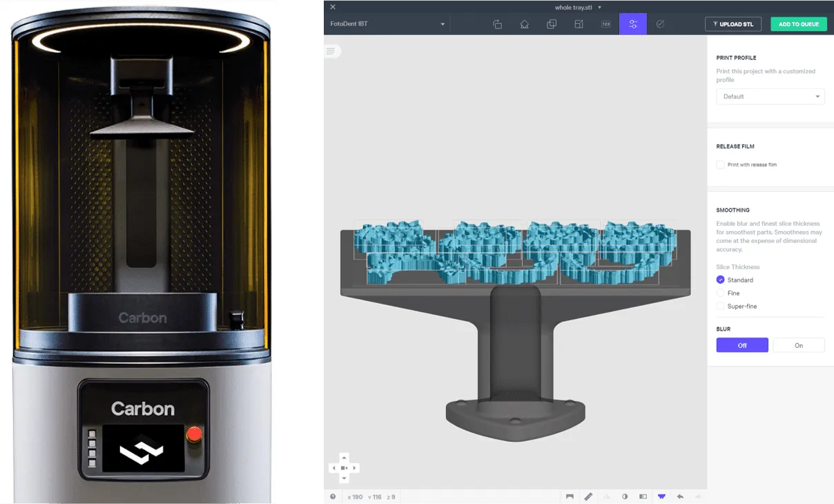Open the Print Profile 'Default' dropdown

770,97
